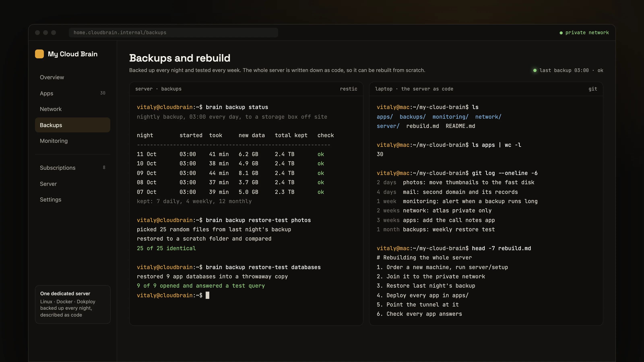The height and width of the screenshot is (362, 644).
Task: Click the backups/ directory name
Action: (413, 117)
